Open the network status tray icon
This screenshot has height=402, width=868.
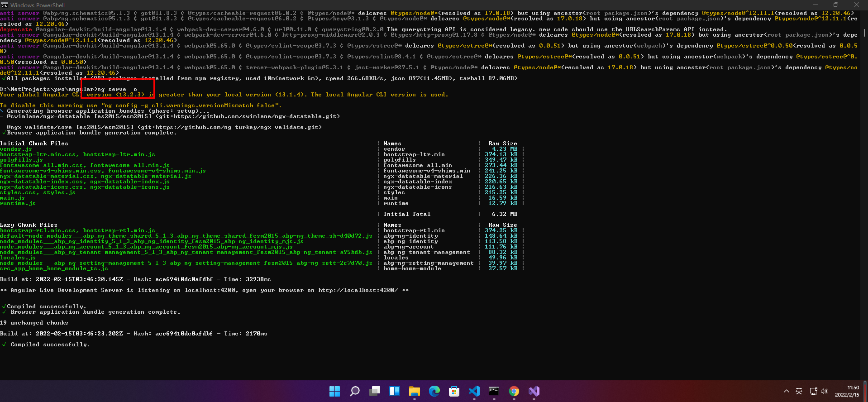pyautogui.click(x=813, y=391)
